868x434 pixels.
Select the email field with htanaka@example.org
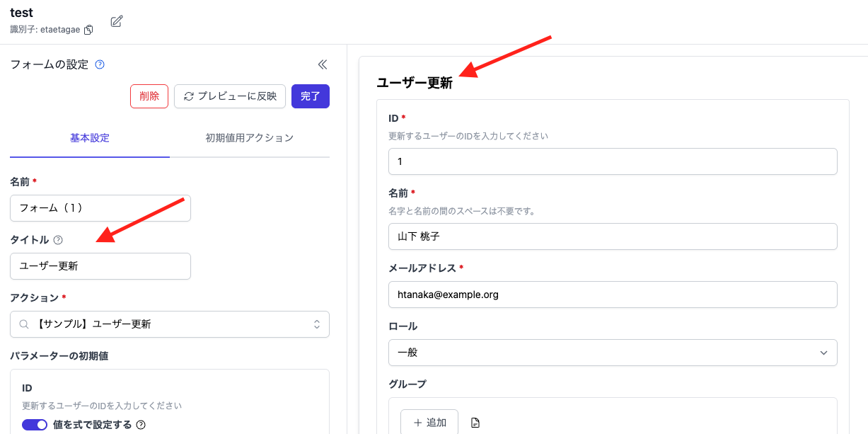click(613, 294)
